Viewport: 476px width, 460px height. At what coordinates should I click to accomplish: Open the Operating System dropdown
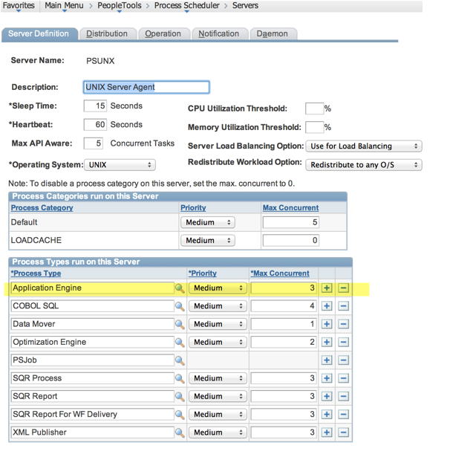click(120, 165)
